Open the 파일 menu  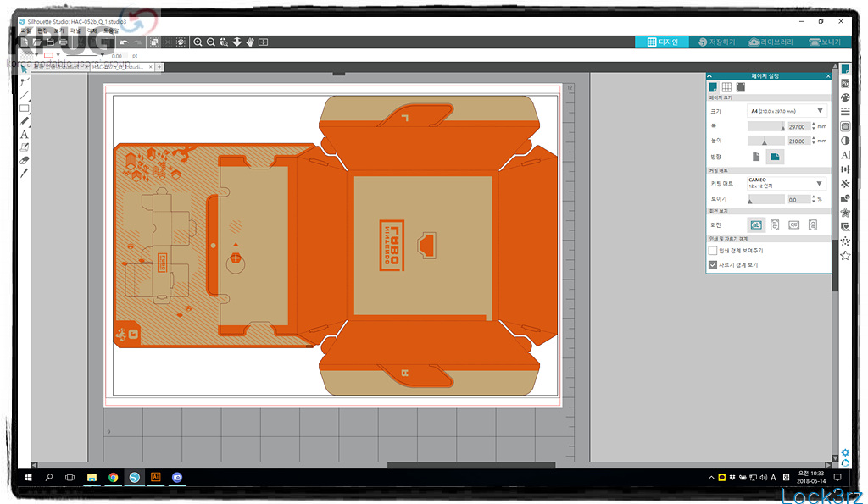(25, 31)
